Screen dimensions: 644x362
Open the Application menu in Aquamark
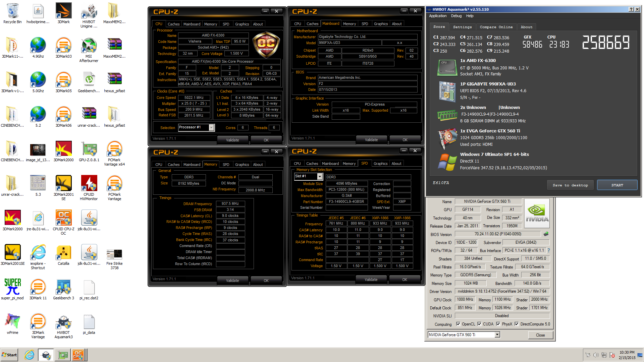(x=438, y=16)
